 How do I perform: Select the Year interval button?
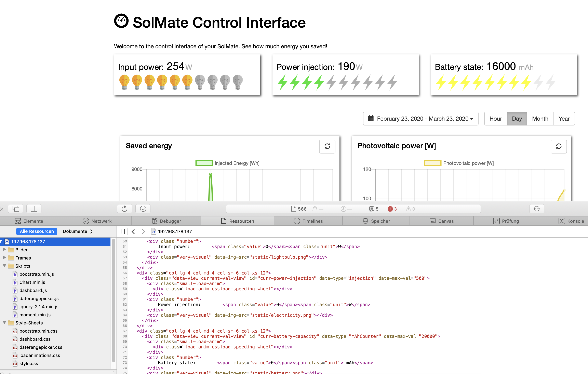[564, 119]
